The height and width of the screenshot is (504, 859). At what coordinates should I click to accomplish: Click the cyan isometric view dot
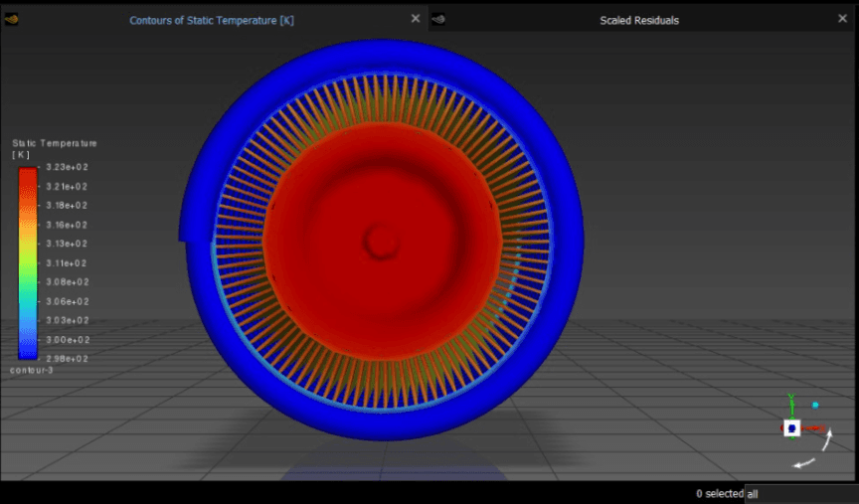pyautogui.click(x=815, y=406)
